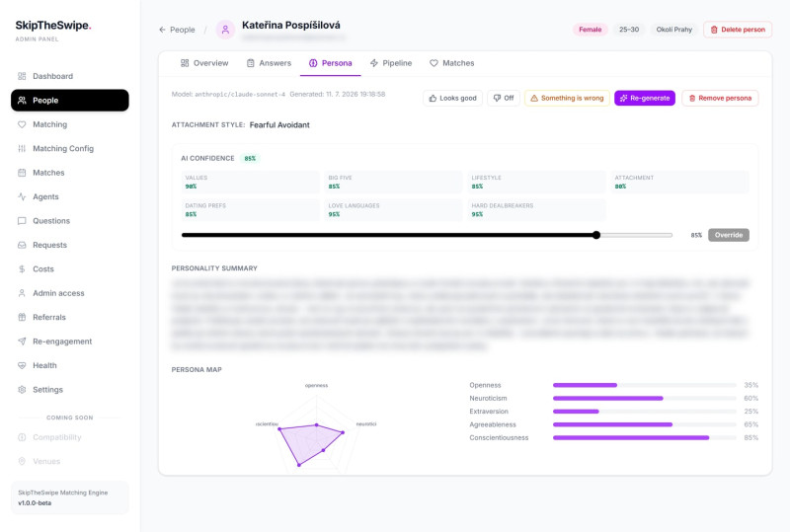This screenshot has width=790, height=532.
Task: Click the Requests inbox icon
Action: (22, 246)
